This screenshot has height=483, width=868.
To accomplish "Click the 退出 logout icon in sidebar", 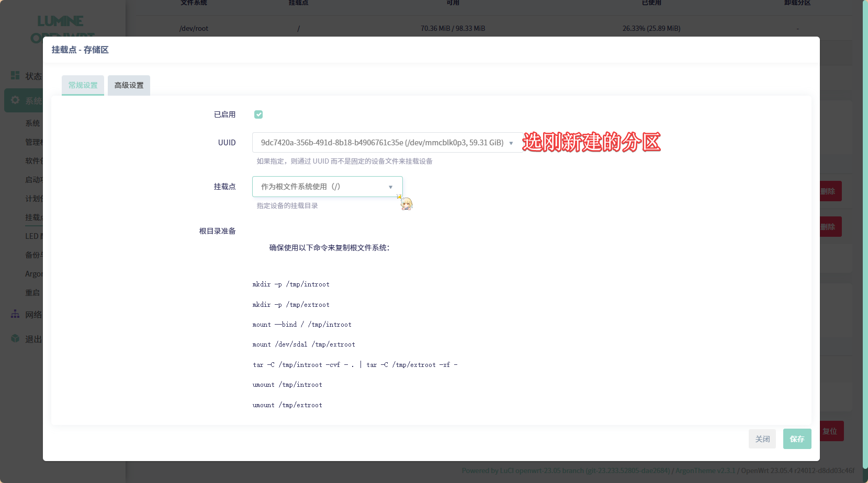I will [15, 339].
